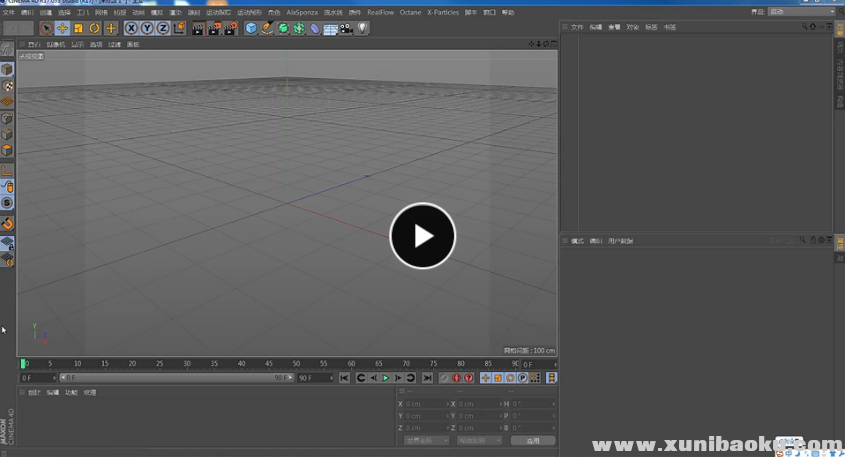The height and width of the screenshot is (457, 845).
Task: Click the large play button overlay
Action: point(422,236)
